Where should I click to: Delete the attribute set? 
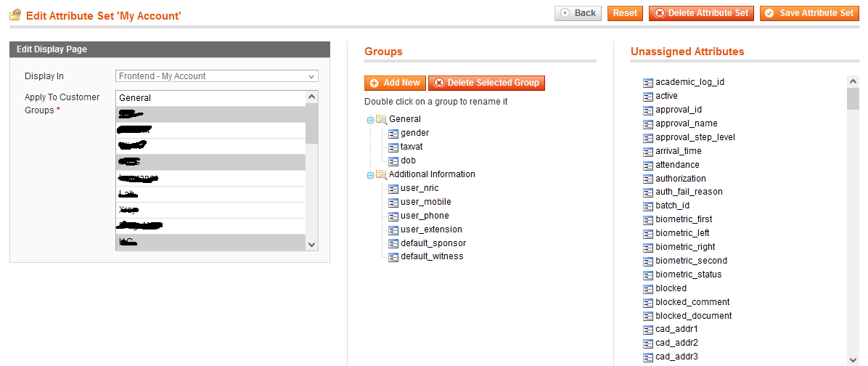click(x=701, y=13)
